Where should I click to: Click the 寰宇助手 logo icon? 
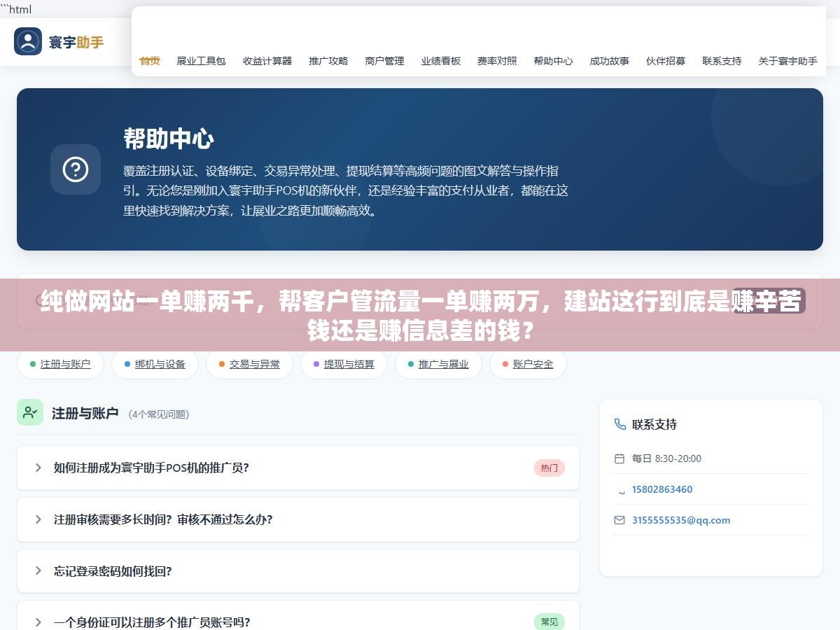pyautogui.click(x=28, y=41)
